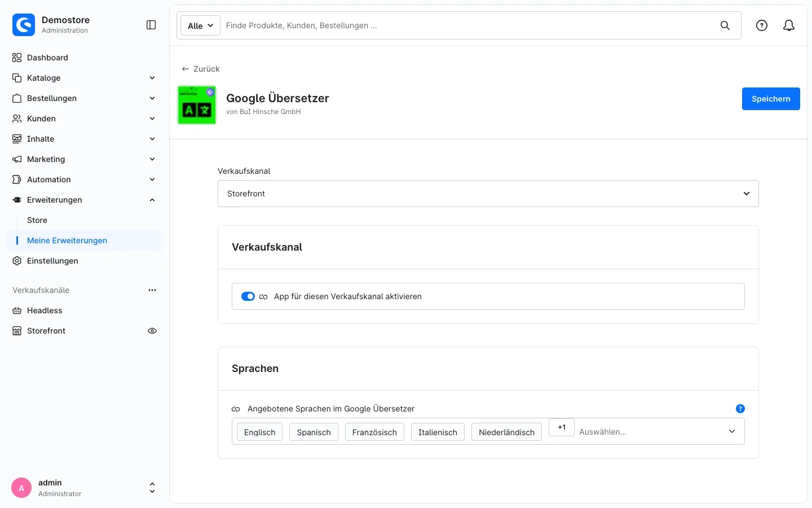This screenshot has height=508, width=812.
Task: Open the notifications bell
Action: click(x=789, y=25)
